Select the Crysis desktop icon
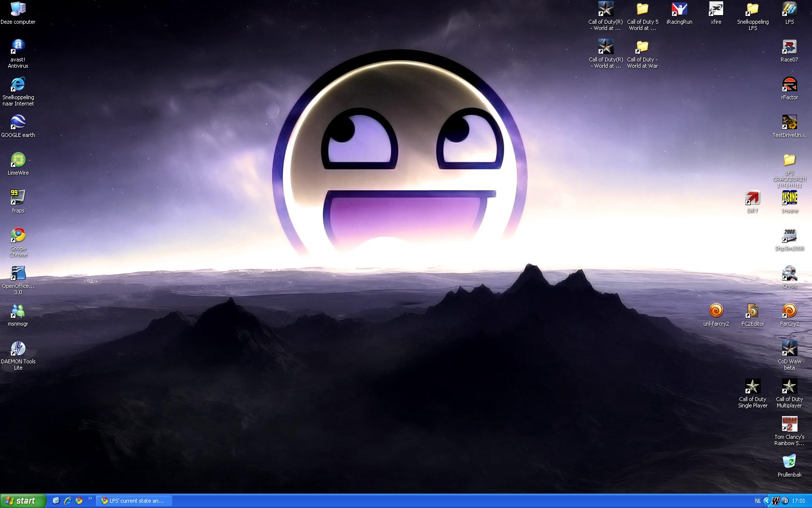Viewport: 812px width, 508px height. [789, 277]
